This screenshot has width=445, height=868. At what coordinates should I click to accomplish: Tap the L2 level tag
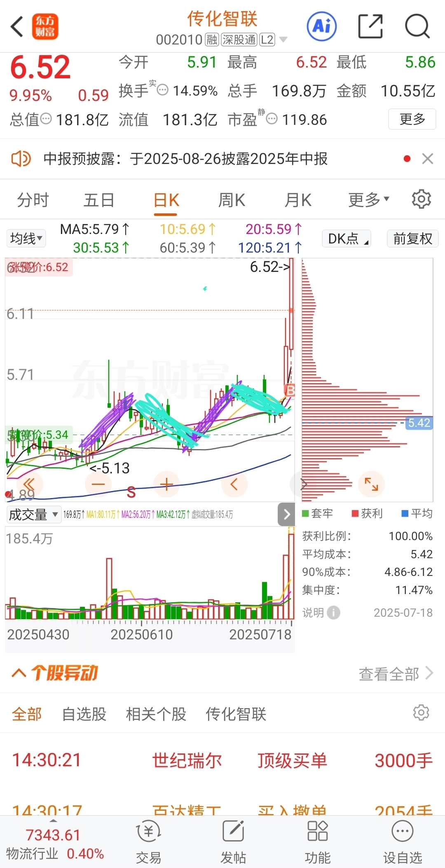(x=267, y=40)
